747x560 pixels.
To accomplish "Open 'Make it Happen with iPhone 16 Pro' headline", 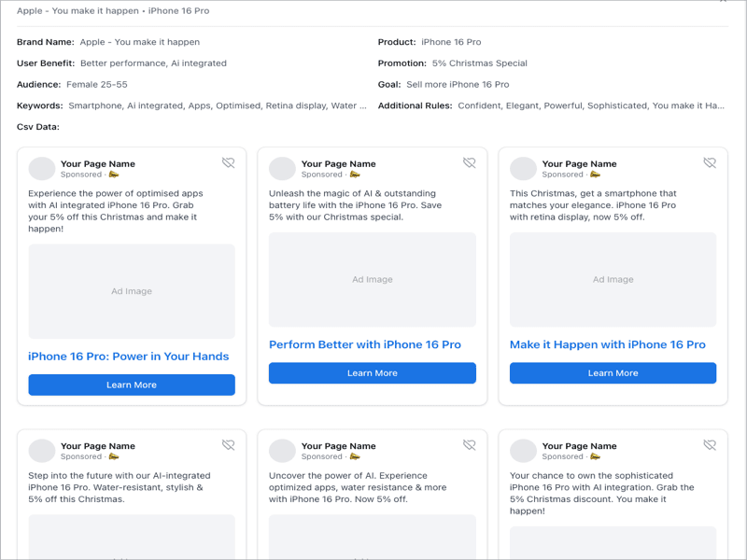I will click(607, 344).
